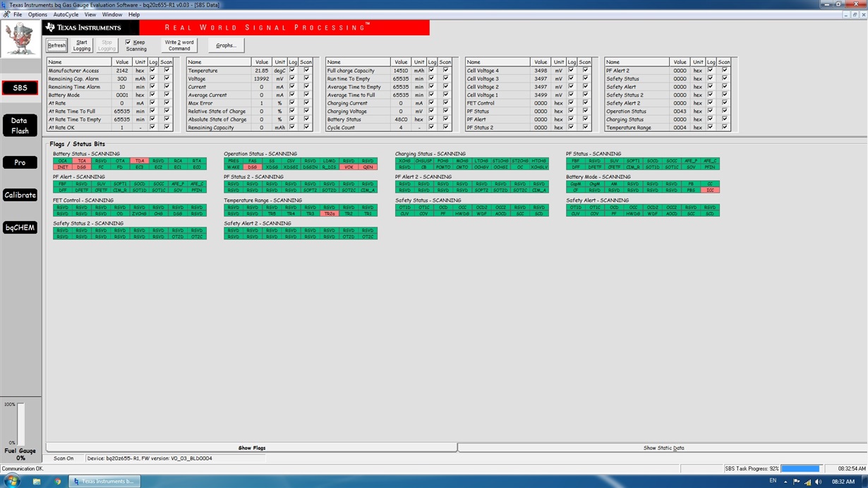Click the Write 2 word Command button

pos(179,45)
